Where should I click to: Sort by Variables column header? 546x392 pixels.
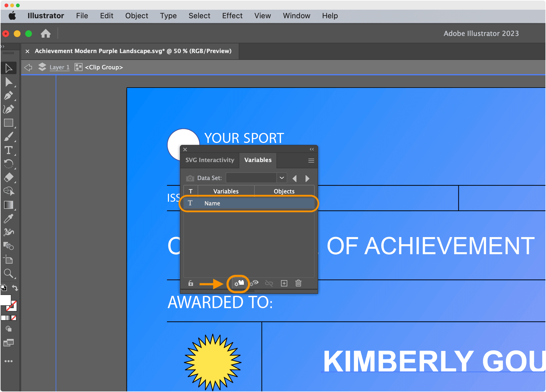226,191
